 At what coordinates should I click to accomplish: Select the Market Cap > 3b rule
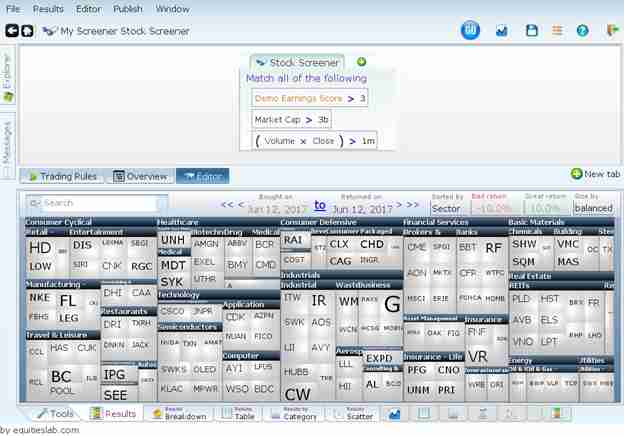point(291,119)
